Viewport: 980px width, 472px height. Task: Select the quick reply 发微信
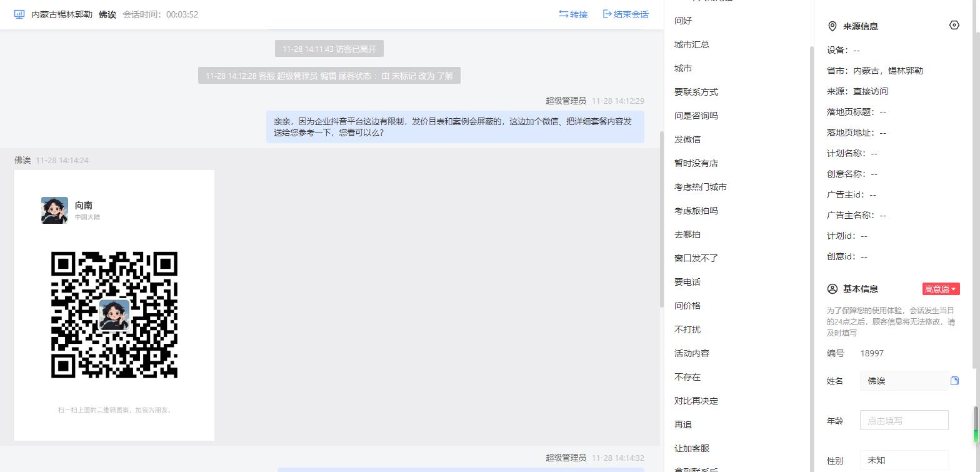click(687, 139)
